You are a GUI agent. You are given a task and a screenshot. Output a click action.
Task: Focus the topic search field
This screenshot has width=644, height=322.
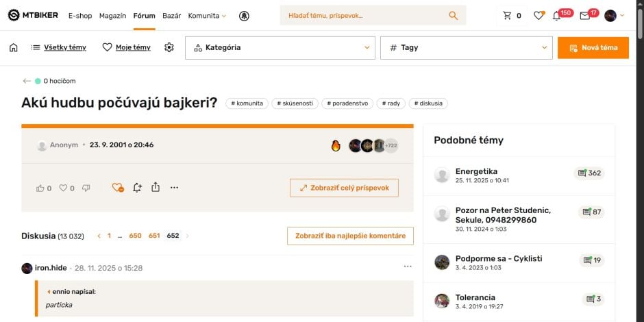point(363,16)
